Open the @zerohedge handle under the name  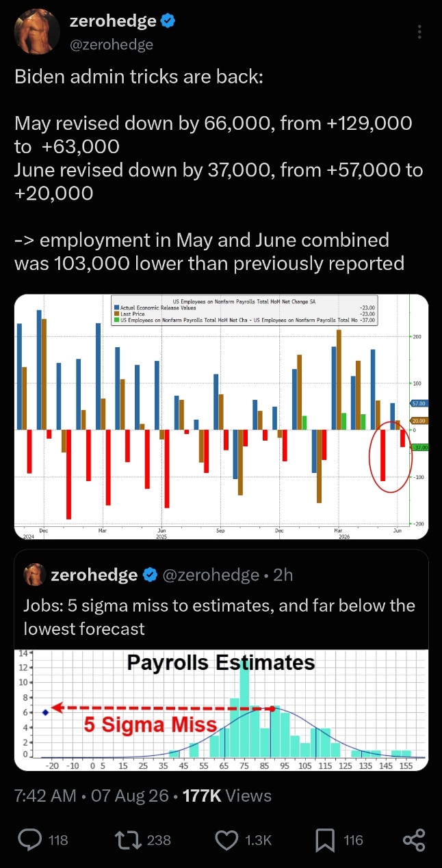point(112,44)
